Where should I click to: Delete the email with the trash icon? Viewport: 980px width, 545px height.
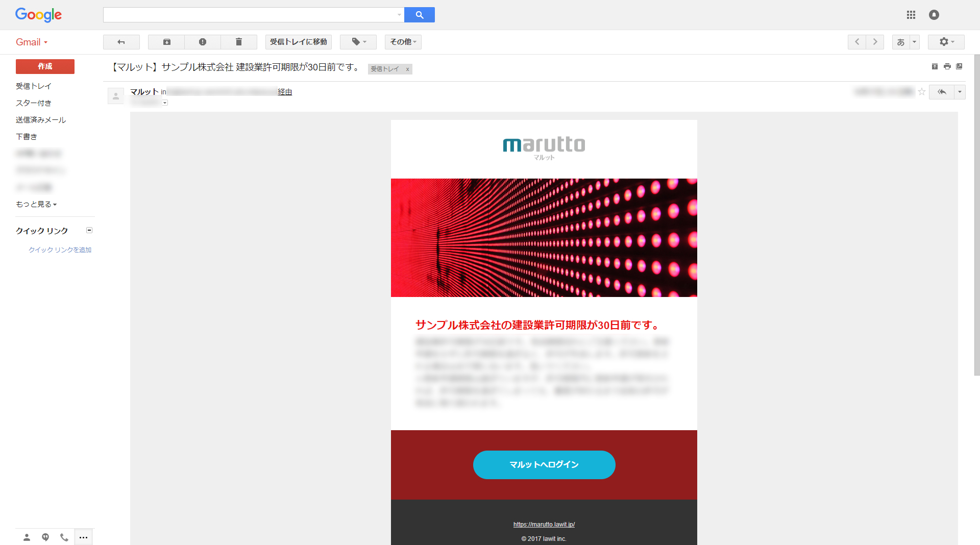[x=238, y=42]
